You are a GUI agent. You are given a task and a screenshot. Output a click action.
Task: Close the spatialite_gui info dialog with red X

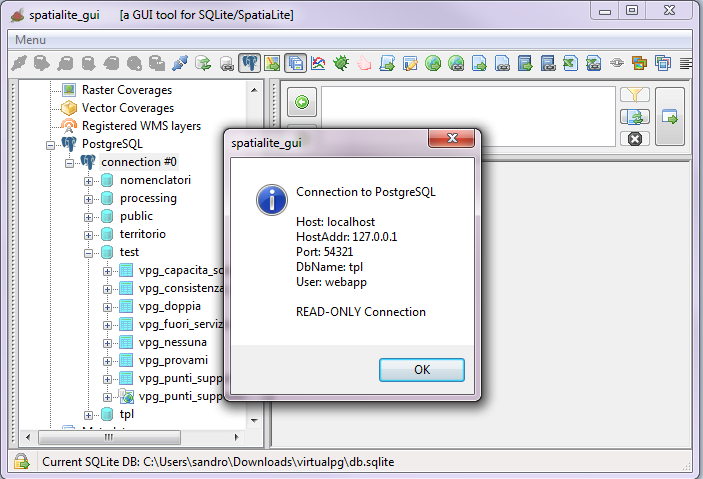(x=451, y=138)
